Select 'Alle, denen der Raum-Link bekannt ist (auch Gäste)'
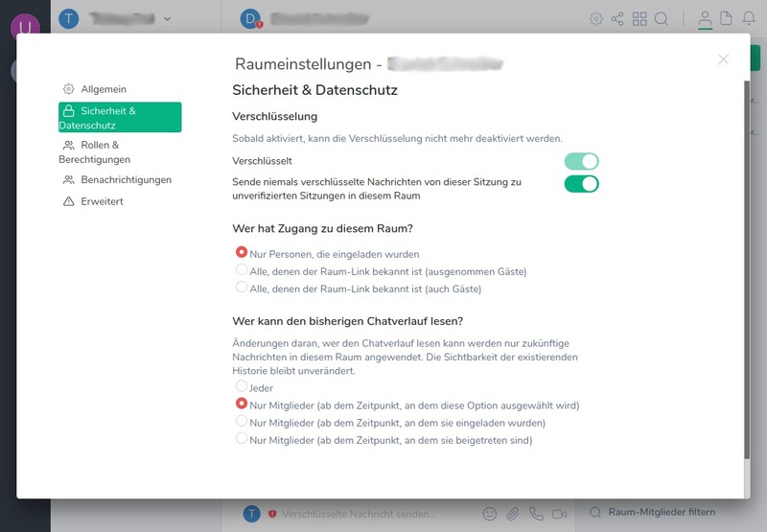 [242, 288]
